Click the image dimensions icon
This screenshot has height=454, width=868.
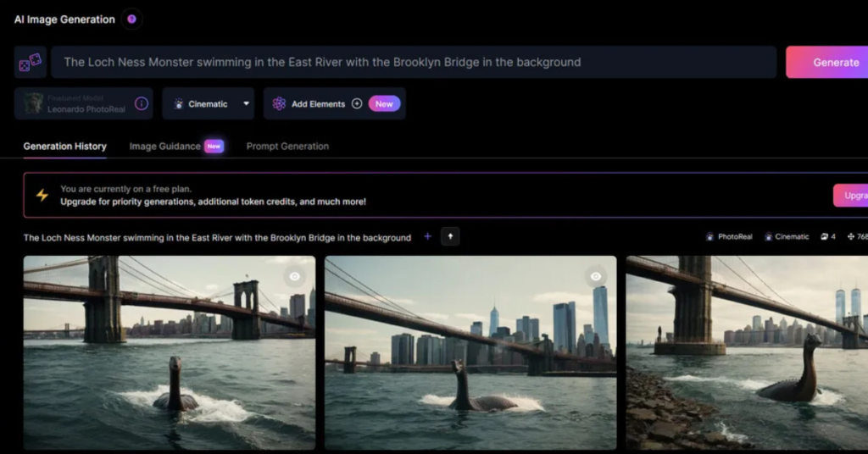pyautogui.click(x=851, y=236)
